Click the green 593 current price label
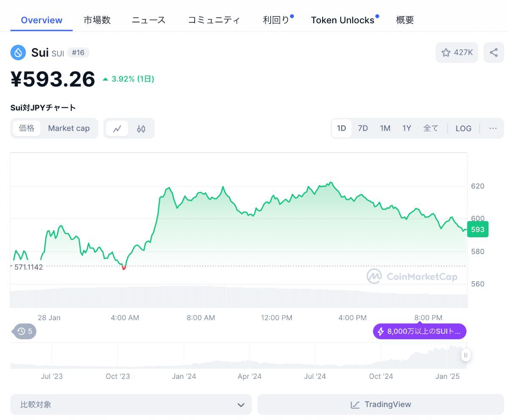This screenshot has width=508, height=420. tap(478, 229)
